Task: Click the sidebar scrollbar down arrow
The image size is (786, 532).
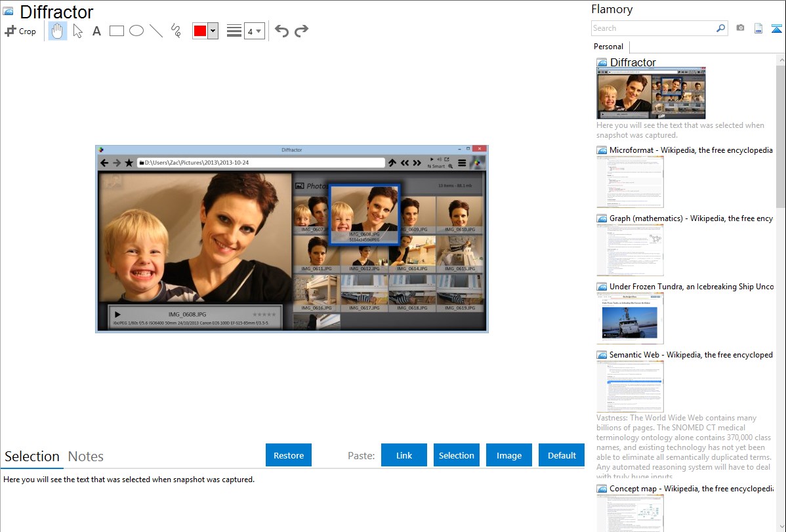Action: (x=781, y=527)
